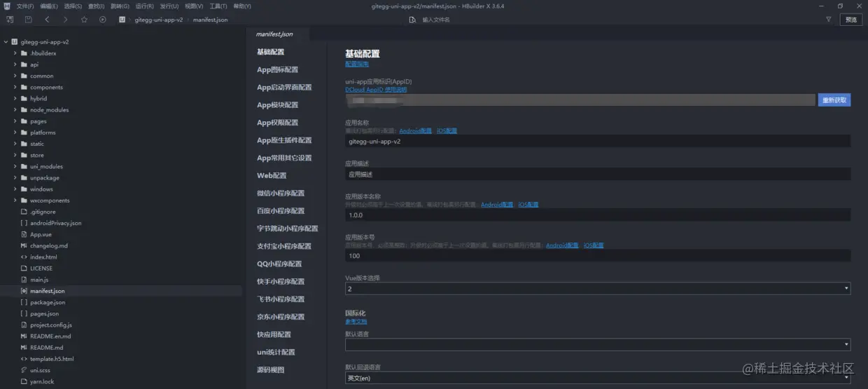
Task: Open Android配置 link under 应用名称
Action: click(x=416, y=131)
